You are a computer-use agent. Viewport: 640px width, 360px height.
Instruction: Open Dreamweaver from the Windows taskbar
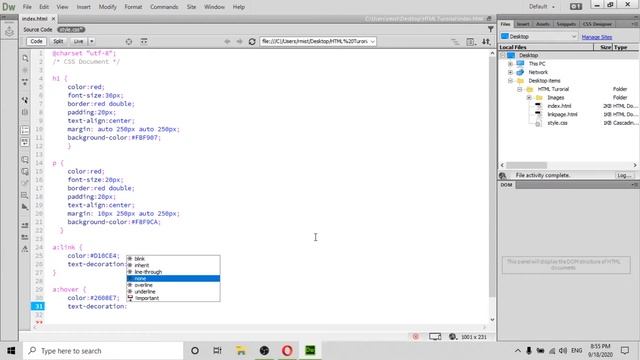(x=310, y=350)
